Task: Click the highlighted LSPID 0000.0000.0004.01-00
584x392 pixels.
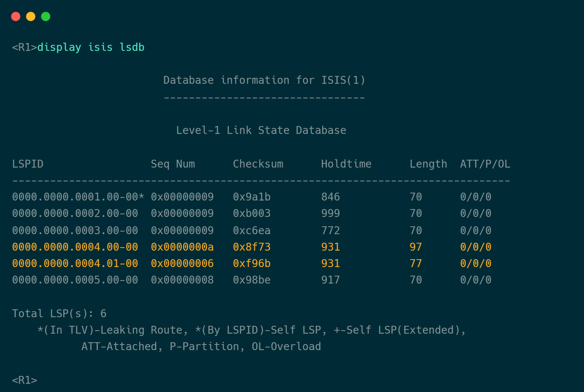Action: coord(75,264)
